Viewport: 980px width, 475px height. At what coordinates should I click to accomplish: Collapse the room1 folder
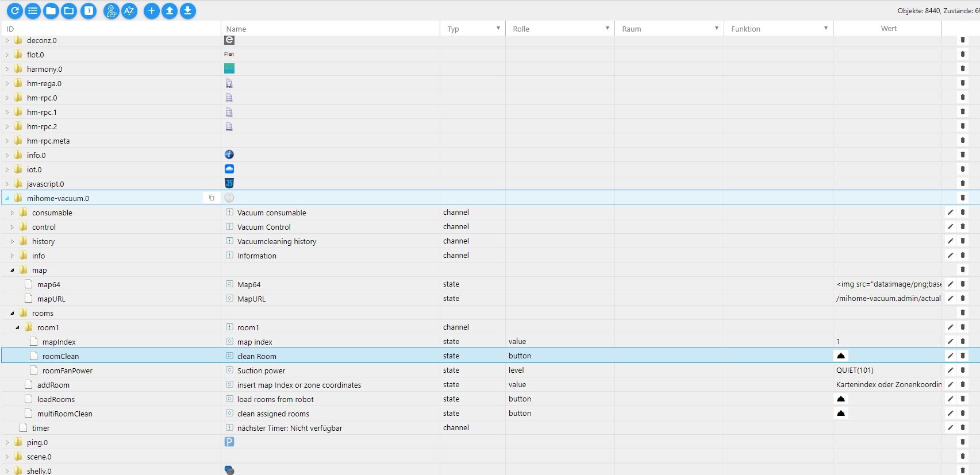click(17, 327)
